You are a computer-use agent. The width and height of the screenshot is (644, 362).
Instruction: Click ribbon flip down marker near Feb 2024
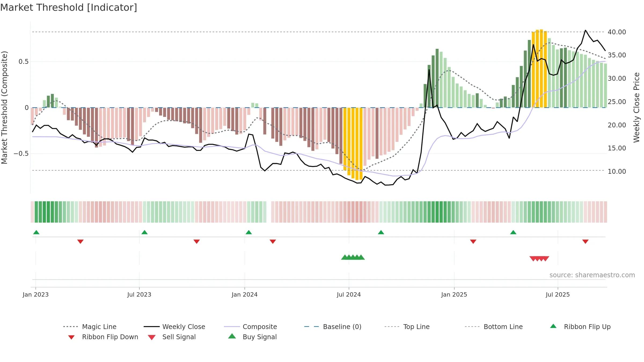pyautogui.click(x=273, y=242)
